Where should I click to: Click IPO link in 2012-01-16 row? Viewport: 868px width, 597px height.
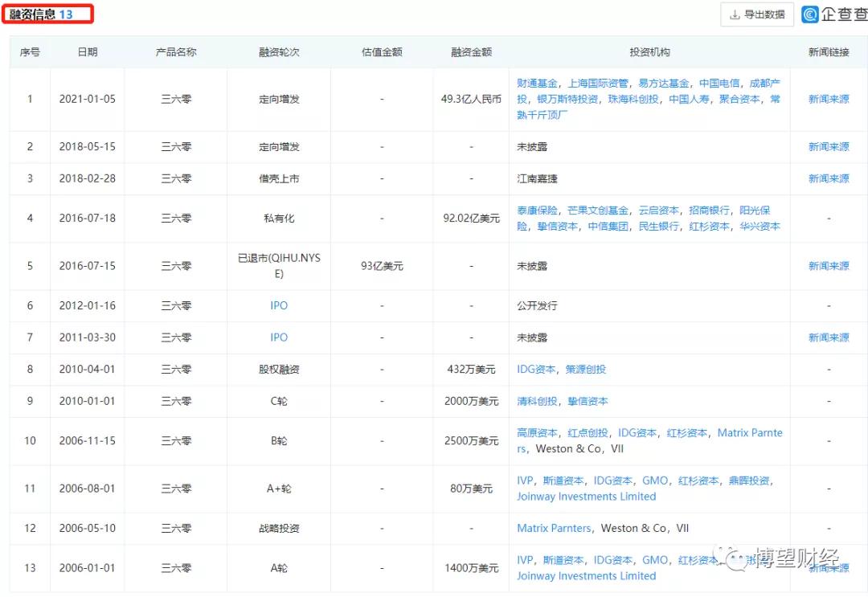point(279,305)
